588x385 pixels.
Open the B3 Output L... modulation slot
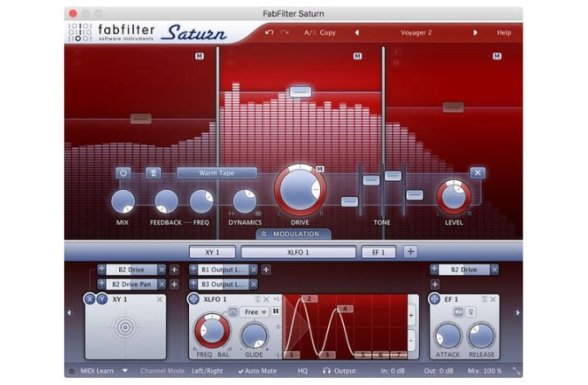click(223, 284)
